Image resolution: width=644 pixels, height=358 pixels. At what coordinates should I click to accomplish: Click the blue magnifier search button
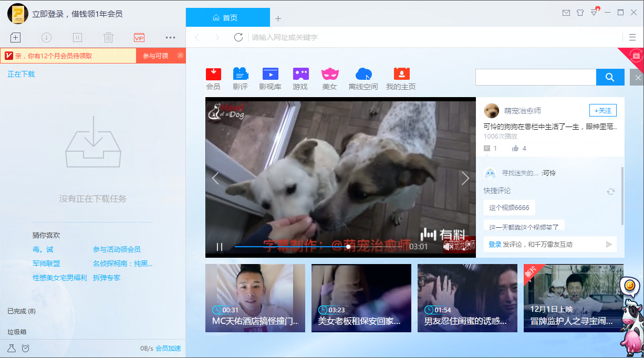[610, 77]
